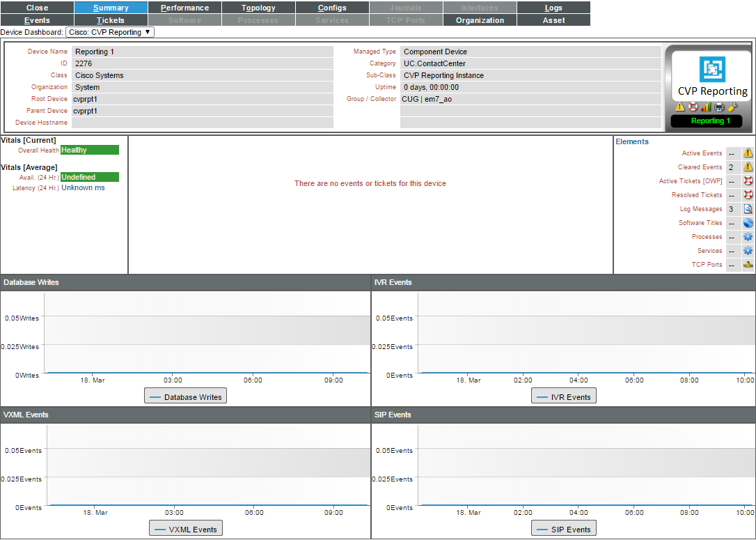Screen dimensions: 756x540
Task: Switch to the Tickets tab
Action: [x=111, y=20]
